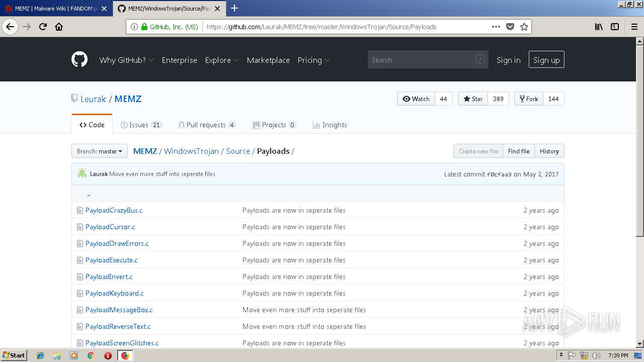Open PayloadKeyboard.c
Screen dimensions: 644x362
115,293
